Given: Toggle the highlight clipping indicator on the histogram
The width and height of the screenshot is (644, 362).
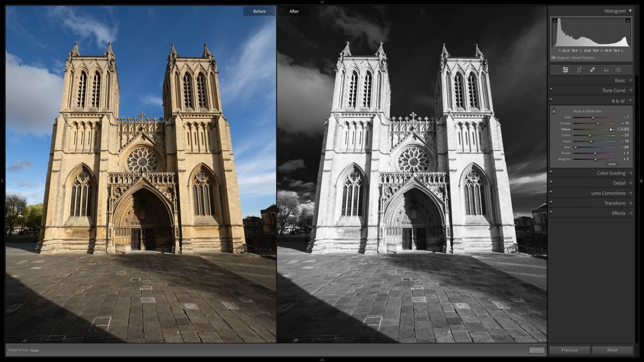Looking at the screenshot, I should [627, 20].
